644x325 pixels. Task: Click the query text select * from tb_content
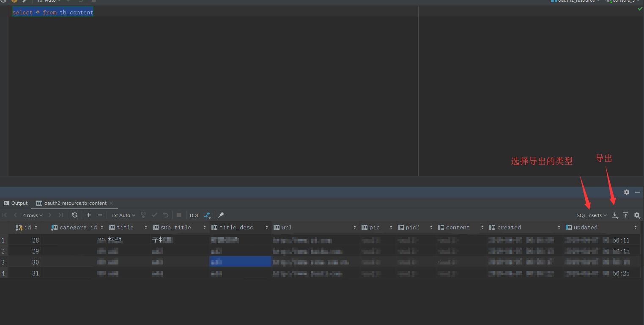53,12
